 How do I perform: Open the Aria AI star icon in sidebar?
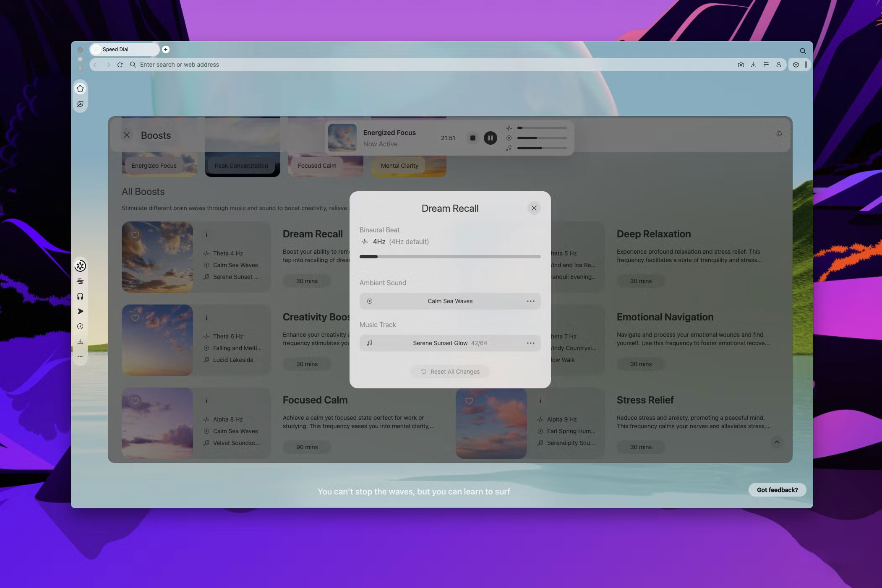[80, 88]
